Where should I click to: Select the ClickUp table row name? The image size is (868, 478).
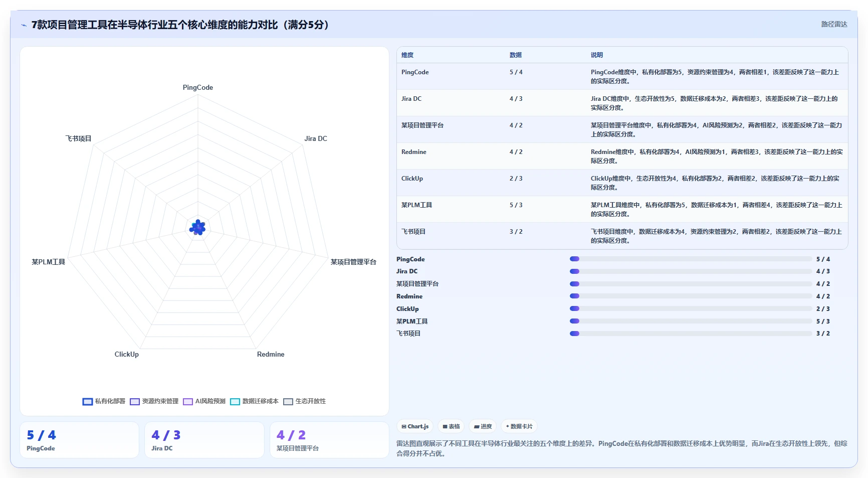point(412,179)
